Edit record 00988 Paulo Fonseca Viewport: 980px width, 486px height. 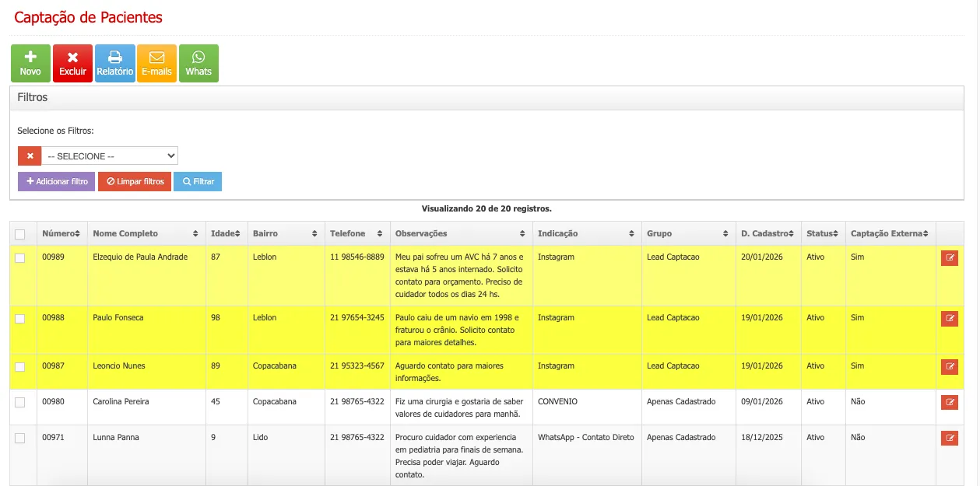[949, 319]
